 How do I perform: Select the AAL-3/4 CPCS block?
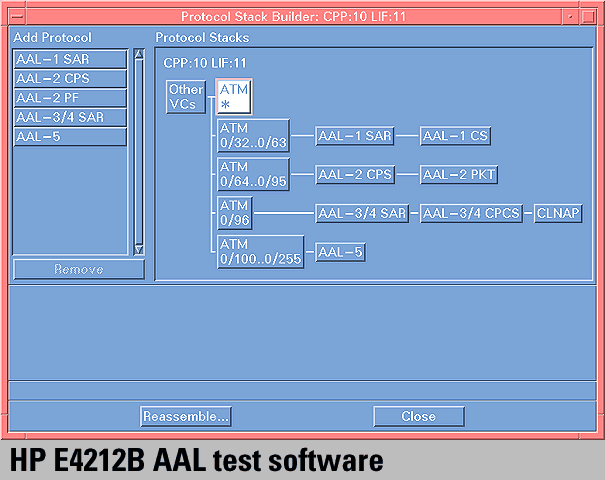[x=474, y=213]
